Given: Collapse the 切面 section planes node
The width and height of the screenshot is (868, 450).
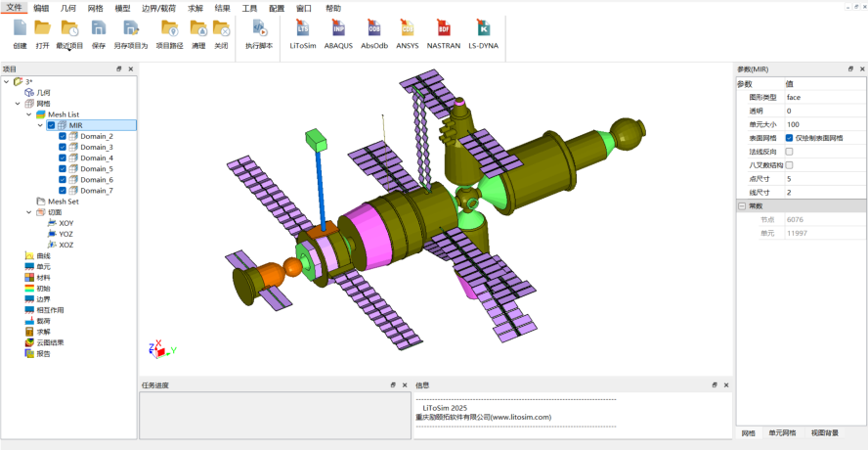Looking at the screenshot, I should tap(28, 212).
